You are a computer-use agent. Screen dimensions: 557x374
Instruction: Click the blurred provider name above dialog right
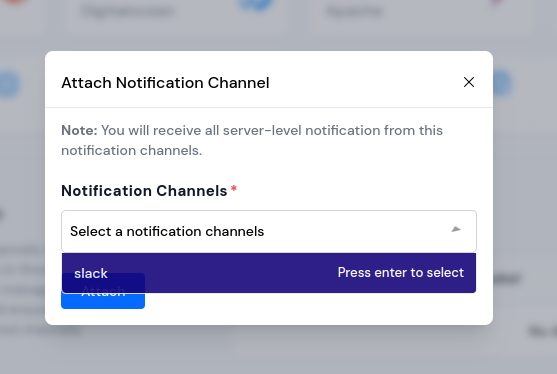(x=355, y=11)
